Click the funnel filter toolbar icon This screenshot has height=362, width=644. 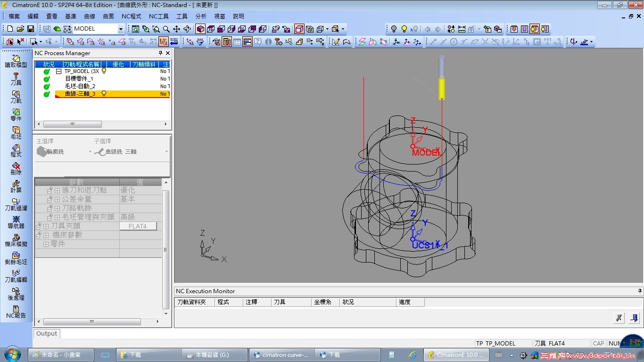200,41
